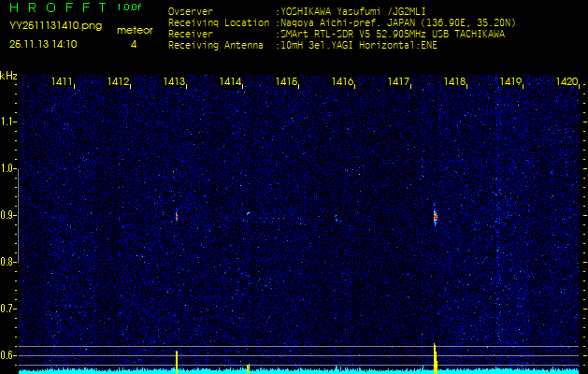
Task: Click the meteor echo just after 1413
Action: click(176, 215)
